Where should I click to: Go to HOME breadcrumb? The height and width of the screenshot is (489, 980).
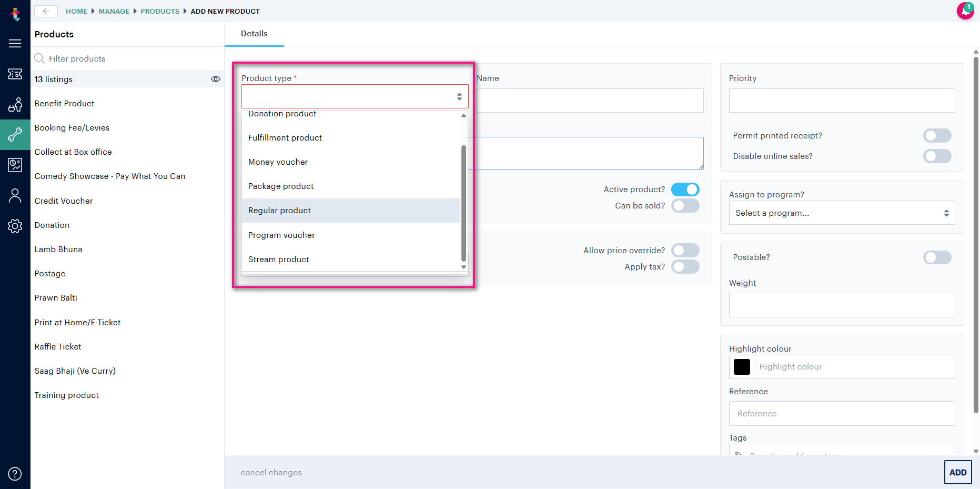(76, 11)
